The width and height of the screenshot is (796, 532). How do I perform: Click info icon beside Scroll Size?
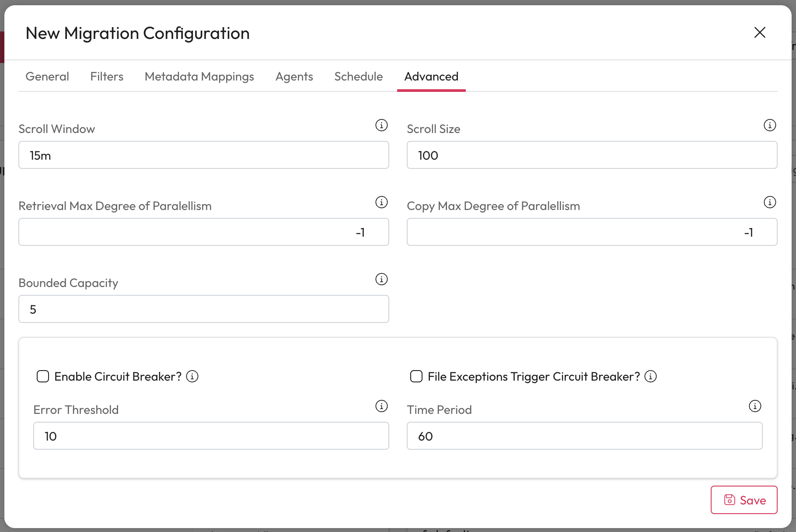[770, 126]
